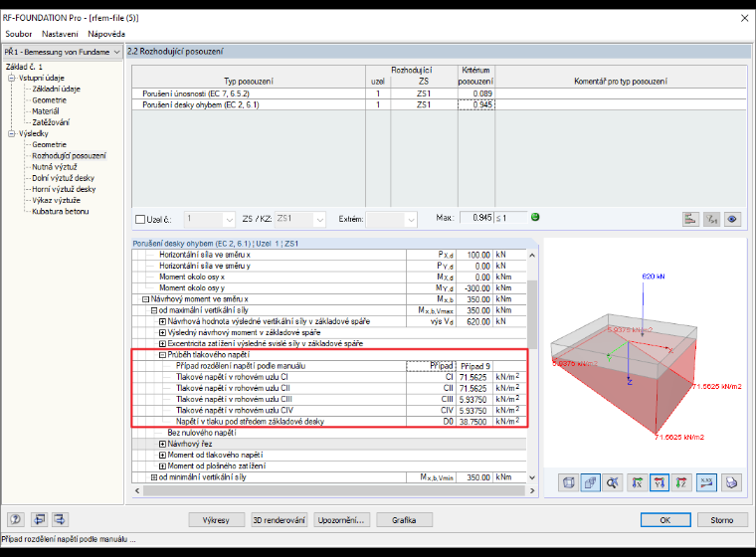Expand 'Moment od plošného zatížení' row
This screenshot has height=557, width=756.
pos(162,465)
